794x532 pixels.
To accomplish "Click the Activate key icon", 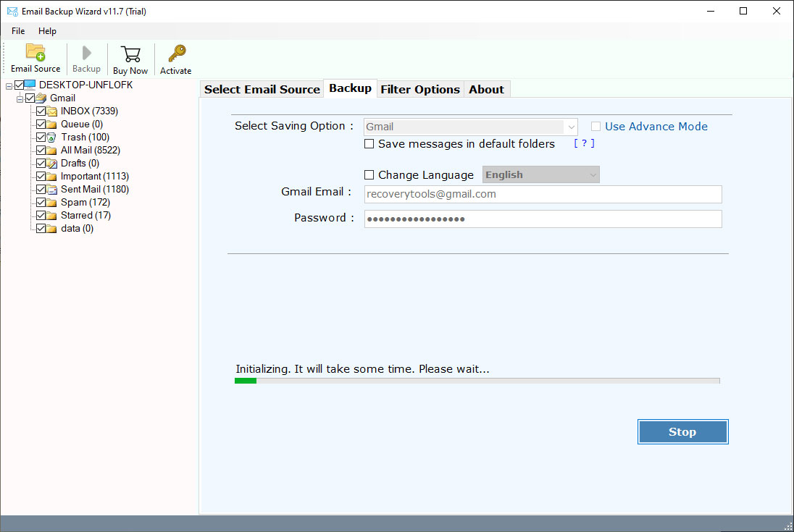I will point(177,54).
